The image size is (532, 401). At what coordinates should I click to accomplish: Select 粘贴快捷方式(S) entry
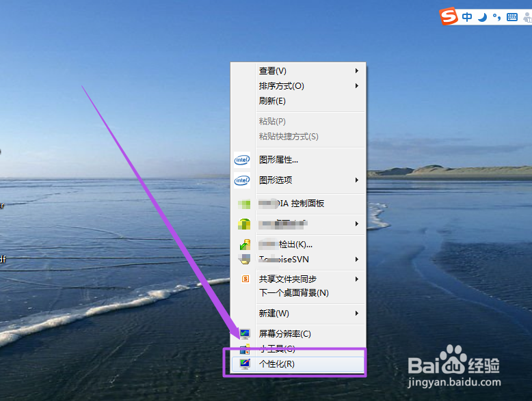click(298, 136)
